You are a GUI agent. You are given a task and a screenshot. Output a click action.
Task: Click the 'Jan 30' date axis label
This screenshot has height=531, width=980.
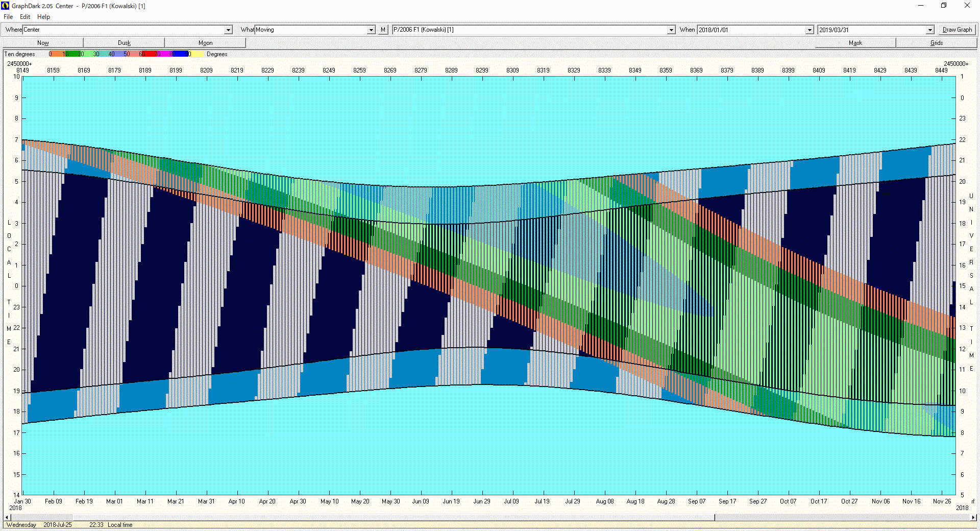pos(22,501)
